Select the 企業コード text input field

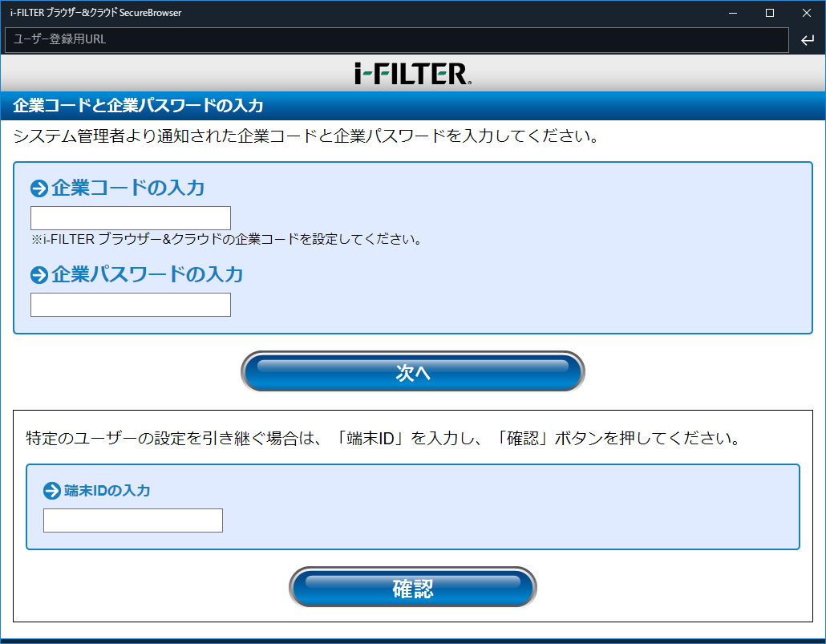pos(130,217)
